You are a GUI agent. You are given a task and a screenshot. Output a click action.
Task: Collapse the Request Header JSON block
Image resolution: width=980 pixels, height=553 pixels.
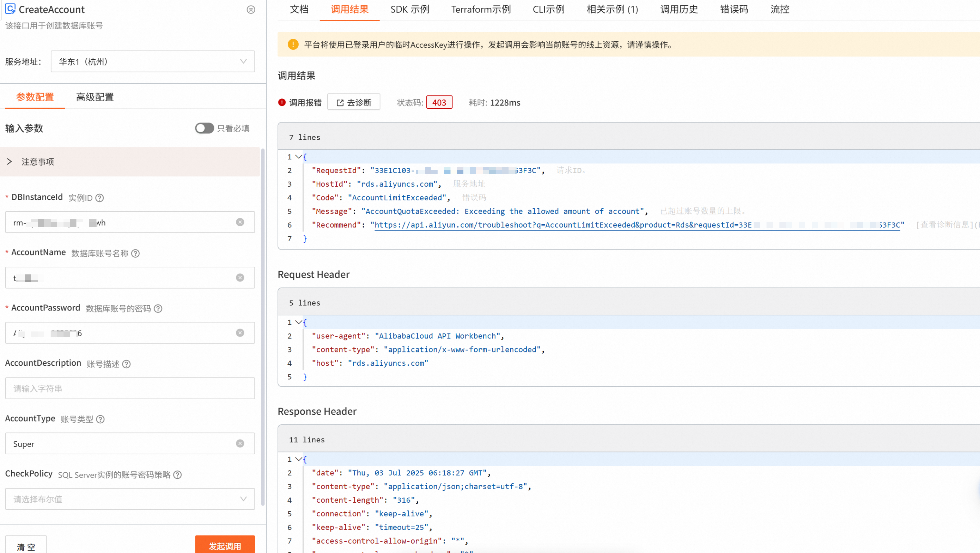pos(299,322)
